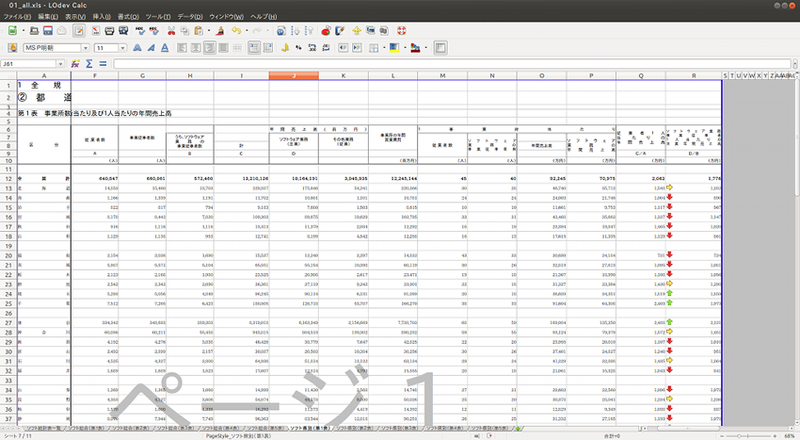800x440 pixels.
Task: Toggle align left
Action: coord(182,47)
